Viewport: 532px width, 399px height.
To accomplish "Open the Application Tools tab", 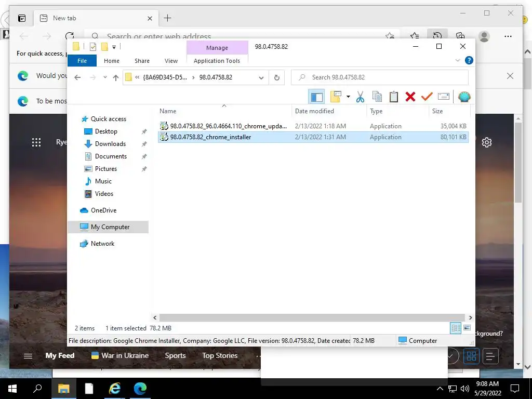I will [x=217, y=61].
